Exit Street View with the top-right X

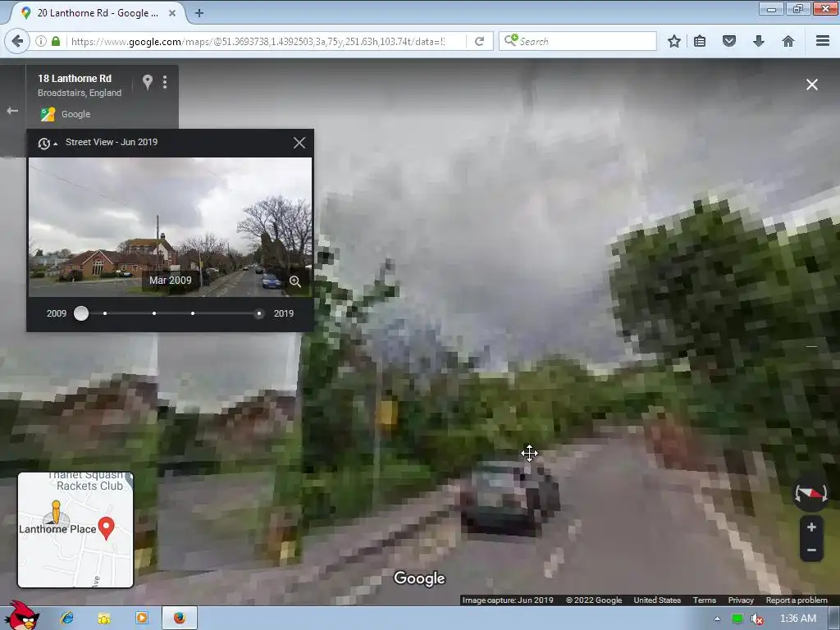point(812,84)
